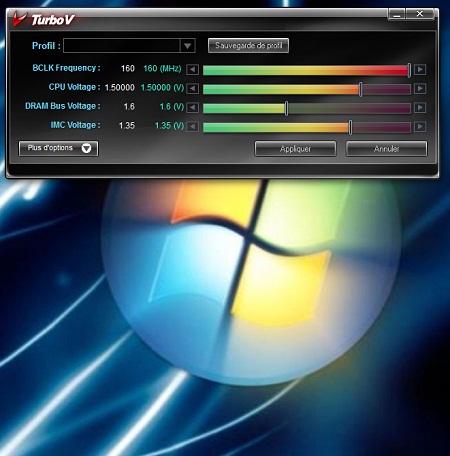
Task: Open the Profil dropdown list
Action: coord(188,46)
